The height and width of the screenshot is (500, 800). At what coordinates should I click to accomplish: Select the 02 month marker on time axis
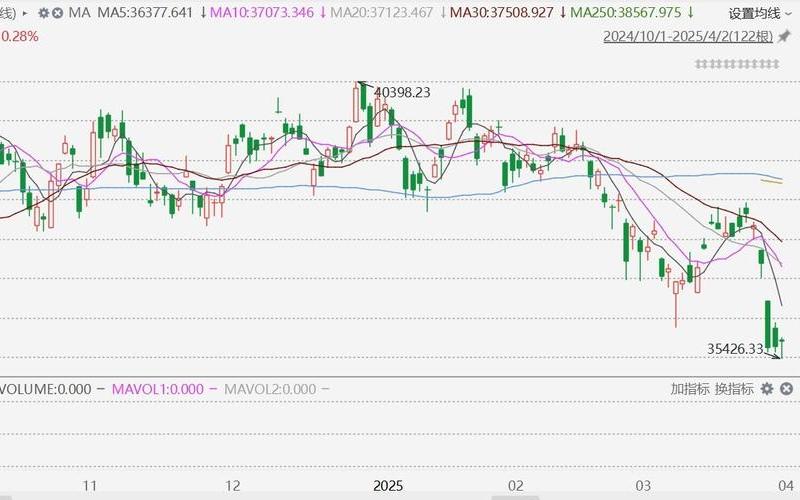tap(516, 486)
